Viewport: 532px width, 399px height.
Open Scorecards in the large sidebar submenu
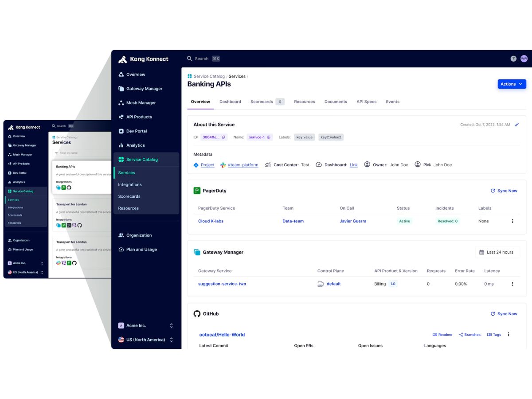(129, 196)
